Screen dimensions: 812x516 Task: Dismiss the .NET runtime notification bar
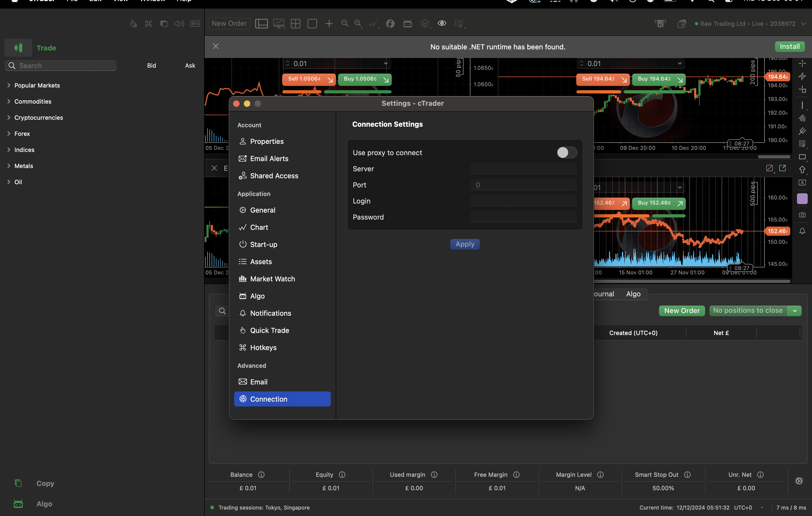coord(216,46)
